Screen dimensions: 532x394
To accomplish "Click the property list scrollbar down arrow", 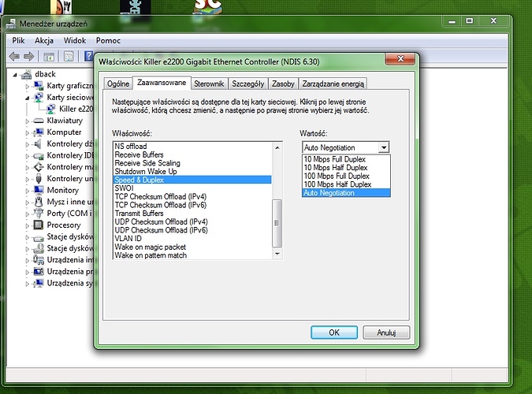I will [277, 254].
